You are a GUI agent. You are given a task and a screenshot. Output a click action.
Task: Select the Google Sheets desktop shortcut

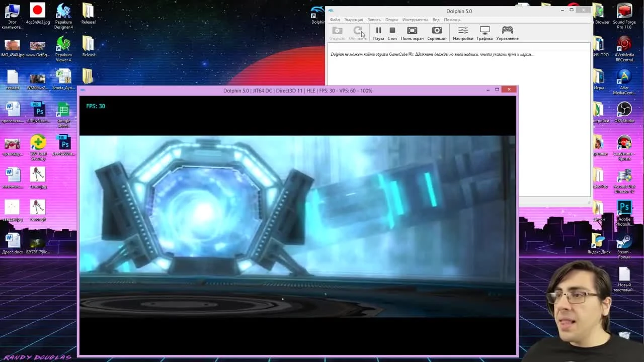63,115
